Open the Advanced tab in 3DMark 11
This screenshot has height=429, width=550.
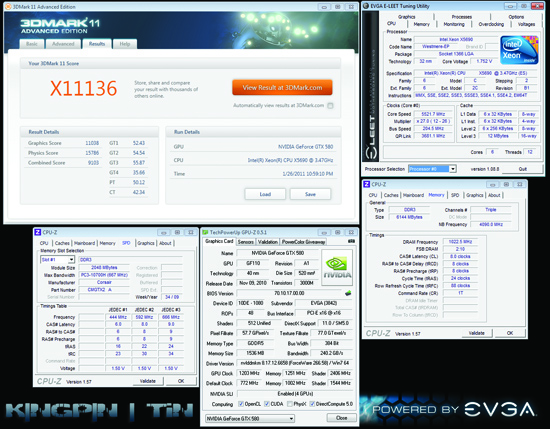(63, 44)
